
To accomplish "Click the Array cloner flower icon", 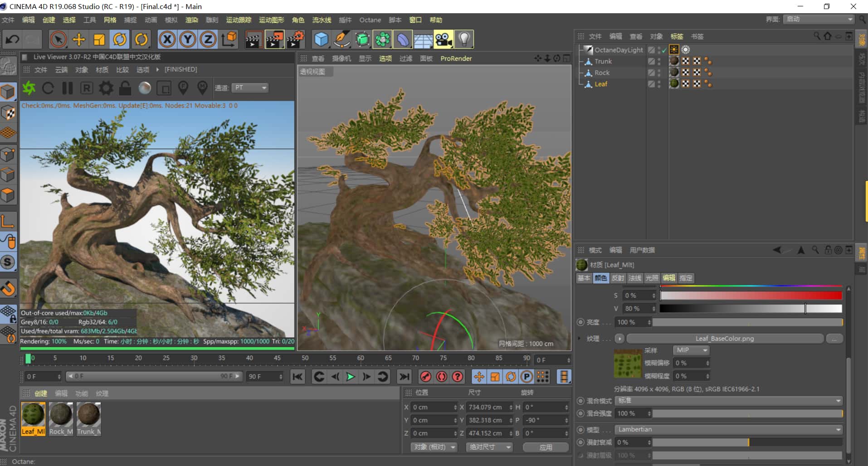I will [383, 39].
